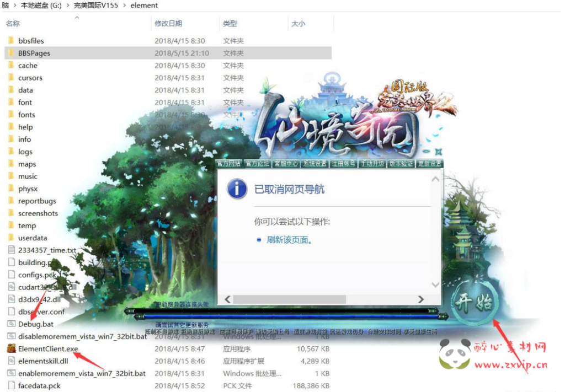Open the screenshots folder
The height and width of the screenshot is (392, 565).
pyautogui.click(x=38, y=213)
